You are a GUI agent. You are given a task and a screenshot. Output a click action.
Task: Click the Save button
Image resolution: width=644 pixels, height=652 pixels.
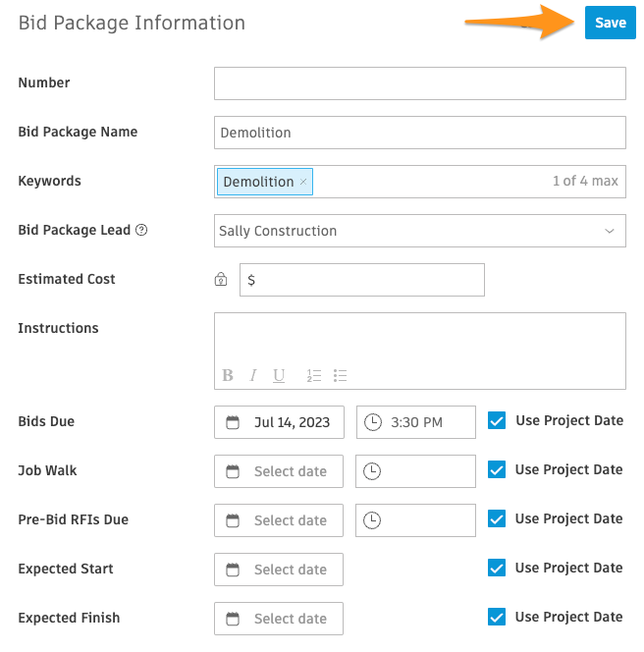pyautogui.click(x=611, y=23)
